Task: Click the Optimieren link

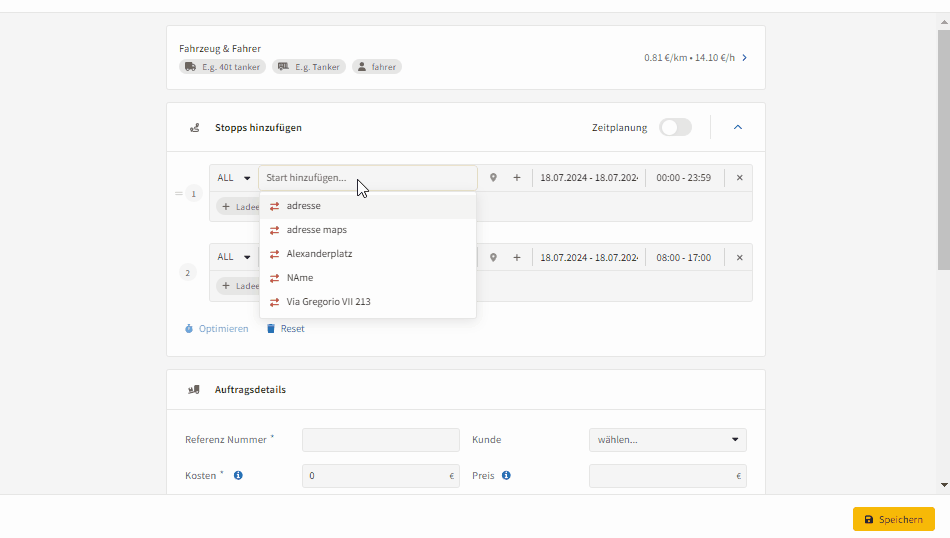Action: 217,329
